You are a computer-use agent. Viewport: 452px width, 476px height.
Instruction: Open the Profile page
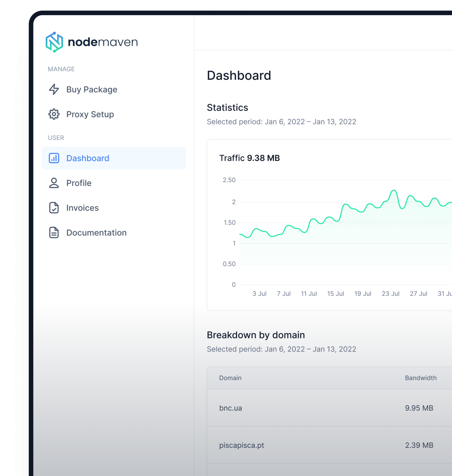pos(79,183)
